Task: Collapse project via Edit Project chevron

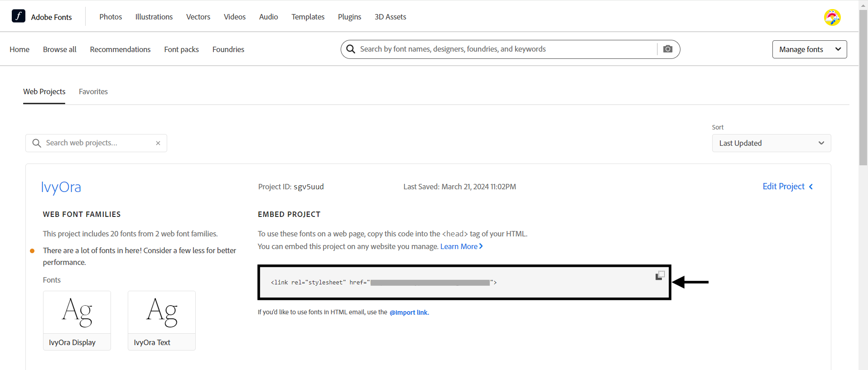Action: [811, 187]
